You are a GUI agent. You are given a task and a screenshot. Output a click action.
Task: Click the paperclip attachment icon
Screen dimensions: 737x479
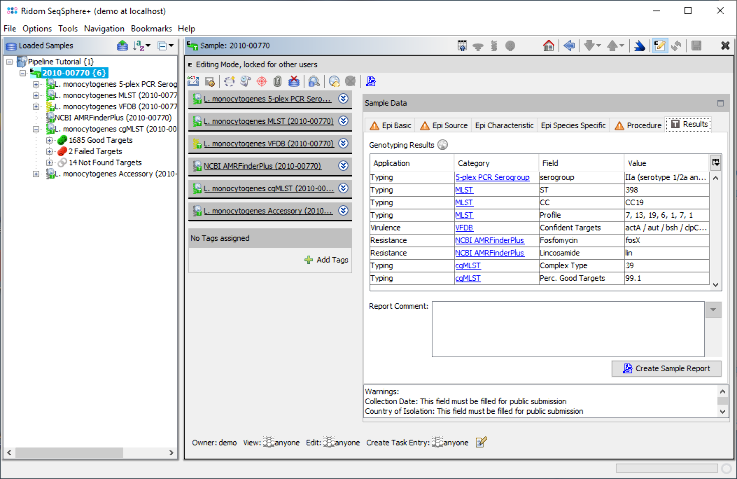pyautogui.click(x=277, y=81)
